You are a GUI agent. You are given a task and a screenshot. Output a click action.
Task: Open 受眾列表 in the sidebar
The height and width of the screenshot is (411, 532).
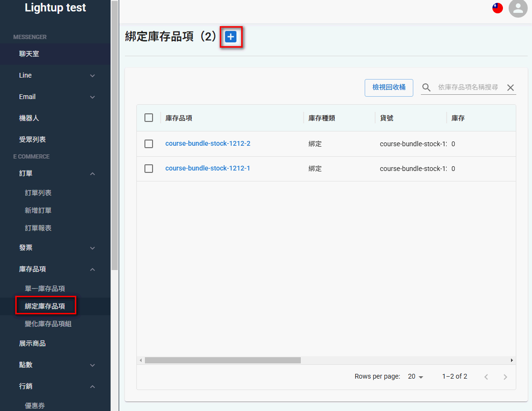tap(55, 139)
